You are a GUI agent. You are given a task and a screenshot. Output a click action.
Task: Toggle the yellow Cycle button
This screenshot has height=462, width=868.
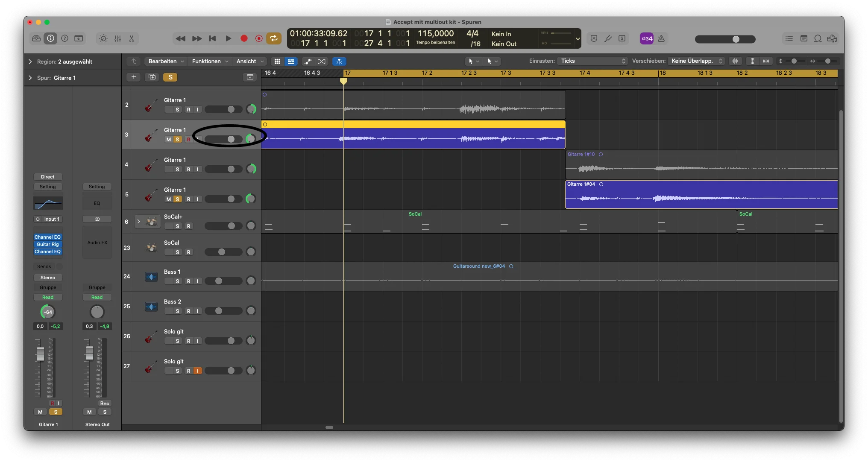(x=274, y=38)
